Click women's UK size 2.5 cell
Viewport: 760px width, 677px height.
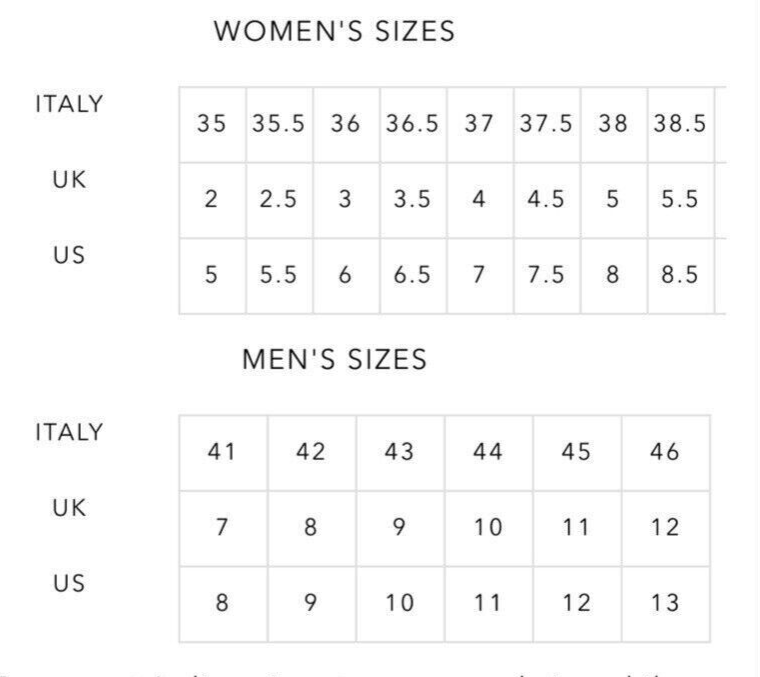pyautogui.click(x=279, y=200)
